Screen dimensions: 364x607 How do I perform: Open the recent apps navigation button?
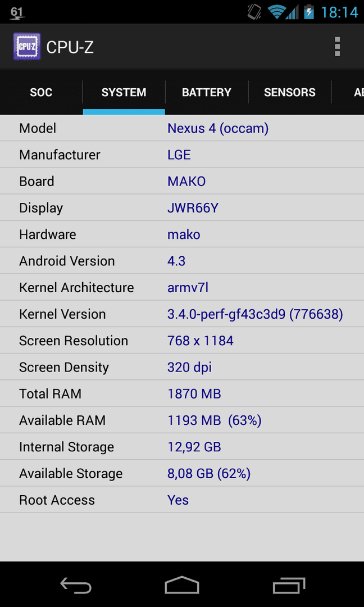289,585
